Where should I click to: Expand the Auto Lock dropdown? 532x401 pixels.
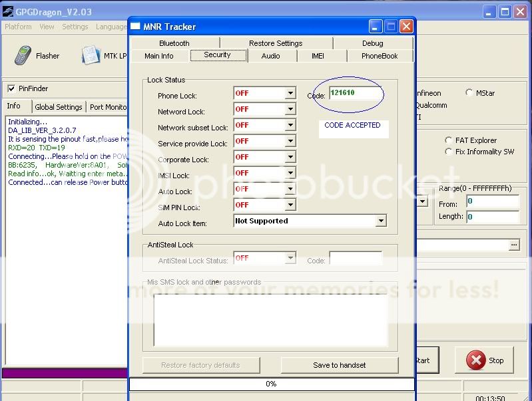[290, 188]
